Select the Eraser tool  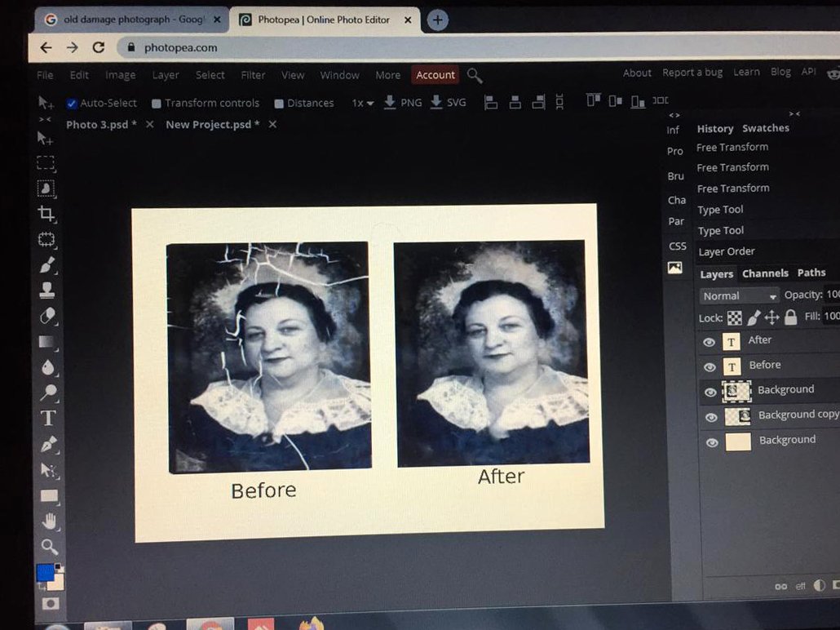47,316
